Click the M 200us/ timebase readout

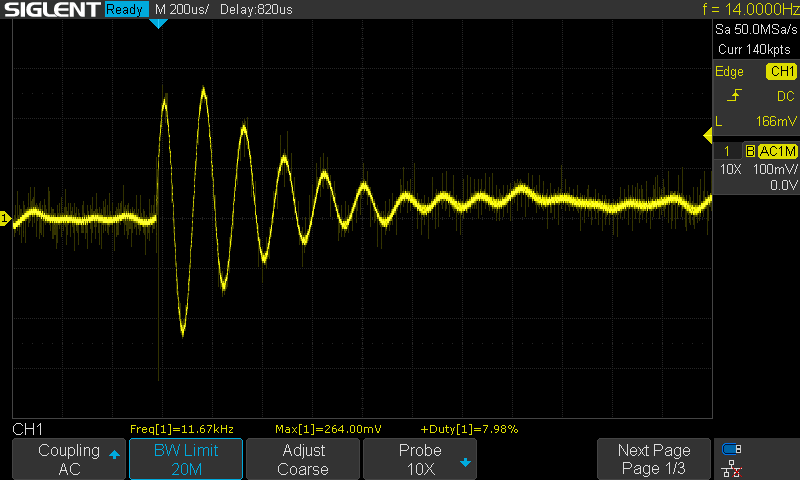[181, 10]
